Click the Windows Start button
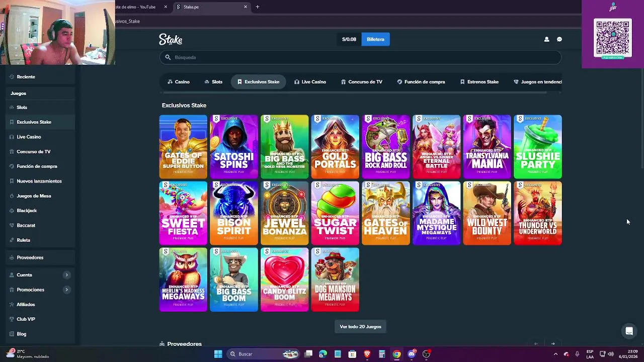This screenshot has width=644, height=362. [218, 354]
